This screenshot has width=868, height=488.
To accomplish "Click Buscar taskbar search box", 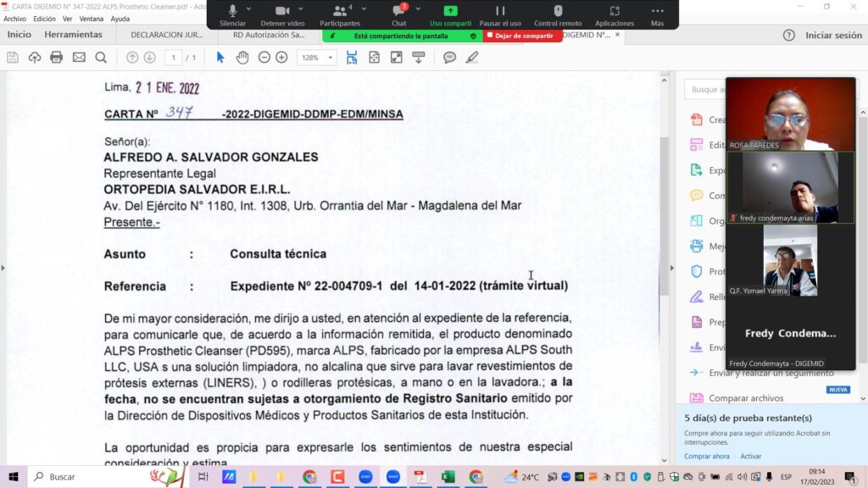I will click(108, 476).
